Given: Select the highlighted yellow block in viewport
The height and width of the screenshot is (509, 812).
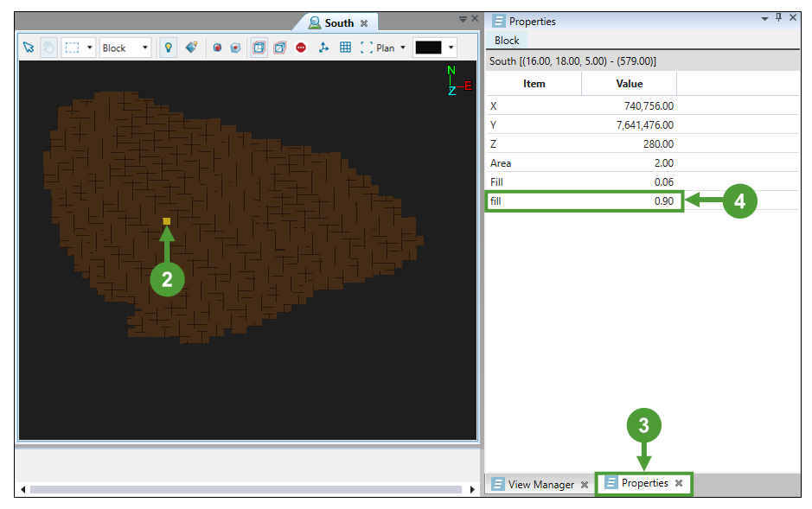Looking at the screenshot, I should 167,221.
